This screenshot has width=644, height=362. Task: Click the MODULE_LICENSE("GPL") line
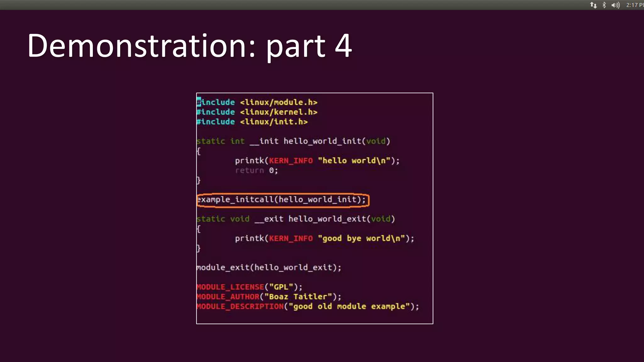[x=249, y=287]
